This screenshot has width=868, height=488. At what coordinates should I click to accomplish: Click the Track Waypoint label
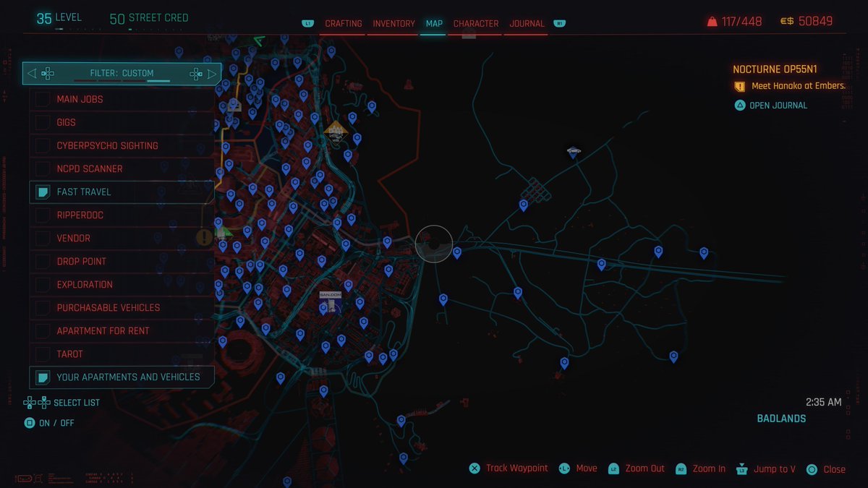pyautogui.click(x=516, y=468)
